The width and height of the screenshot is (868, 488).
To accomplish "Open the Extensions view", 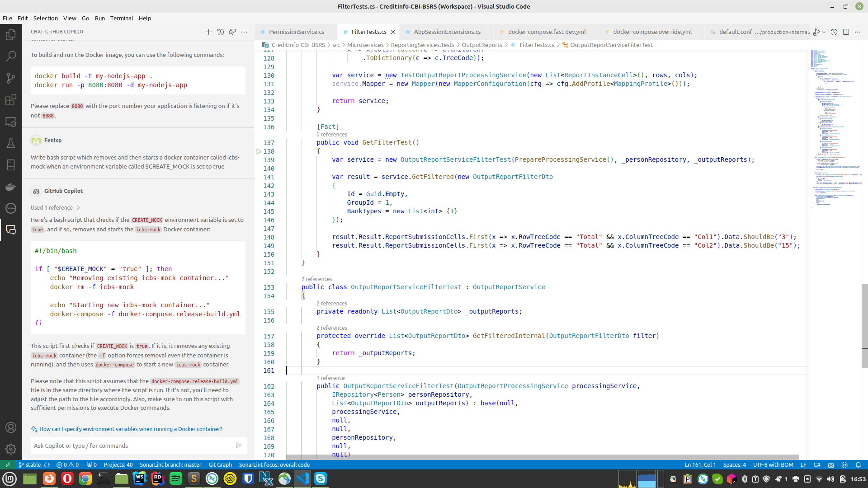I will pyautogui.click(x=11, y=100).
